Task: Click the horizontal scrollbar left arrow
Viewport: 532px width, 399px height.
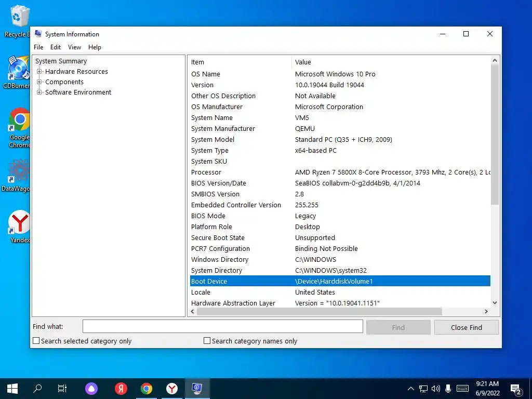Action: tap(193, 312)
